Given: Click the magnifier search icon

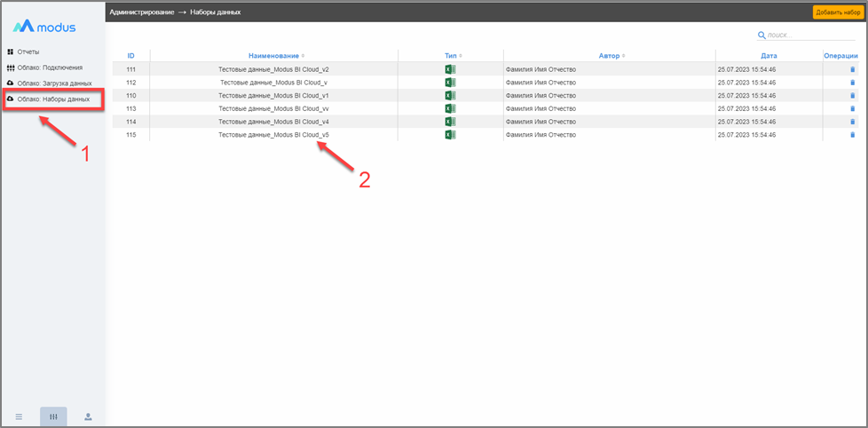Looking at the screenshot, I should tap(761, 36).
